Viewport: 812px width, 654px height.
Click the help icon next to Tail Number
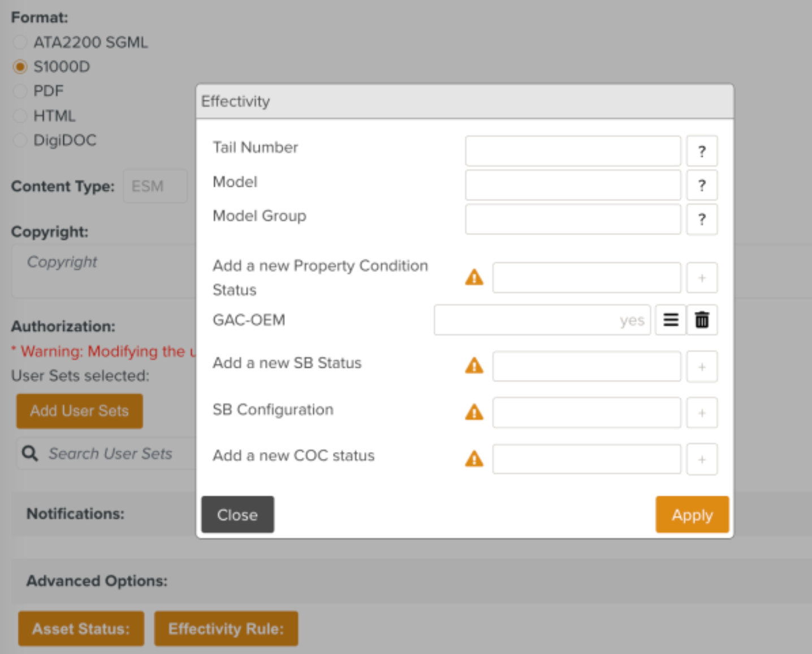click(702, 151)
